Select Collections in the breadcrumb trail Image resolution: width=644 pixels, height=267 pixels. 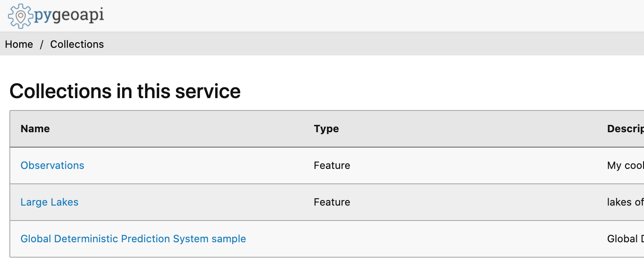click(77, 44)
